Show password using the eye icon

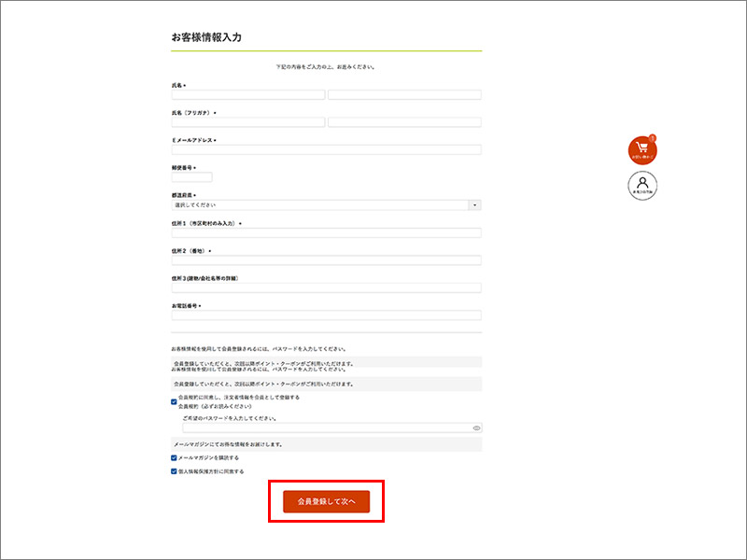(x=476, y=427)
